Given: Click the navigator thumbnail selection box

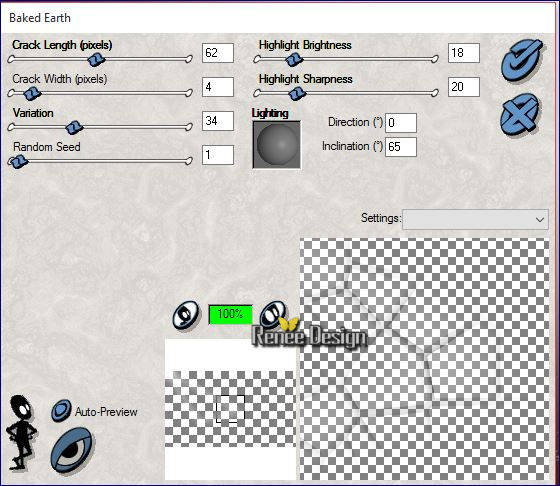Looking at the screenshot, I should [231, 409].
